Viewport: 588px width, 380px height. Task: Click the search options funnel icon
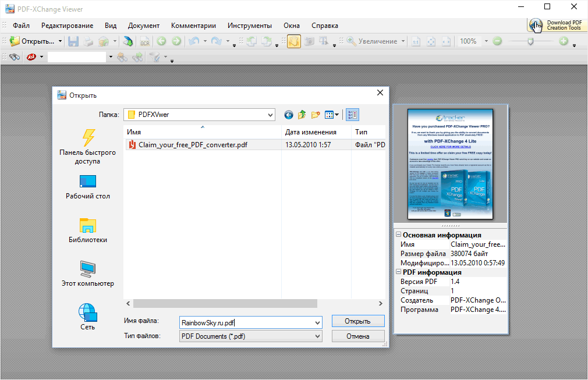pyautogui.click(x=155, y=57)
